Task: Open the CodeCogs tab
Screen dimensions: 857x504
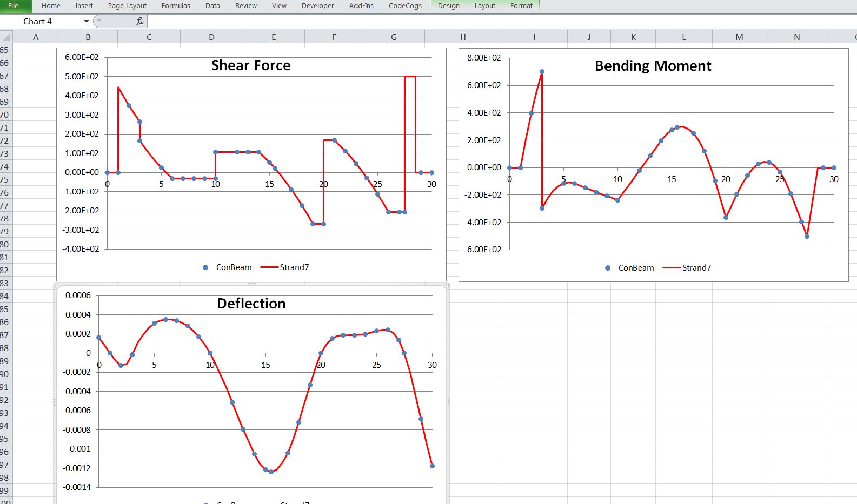Action: pos(405,6)
